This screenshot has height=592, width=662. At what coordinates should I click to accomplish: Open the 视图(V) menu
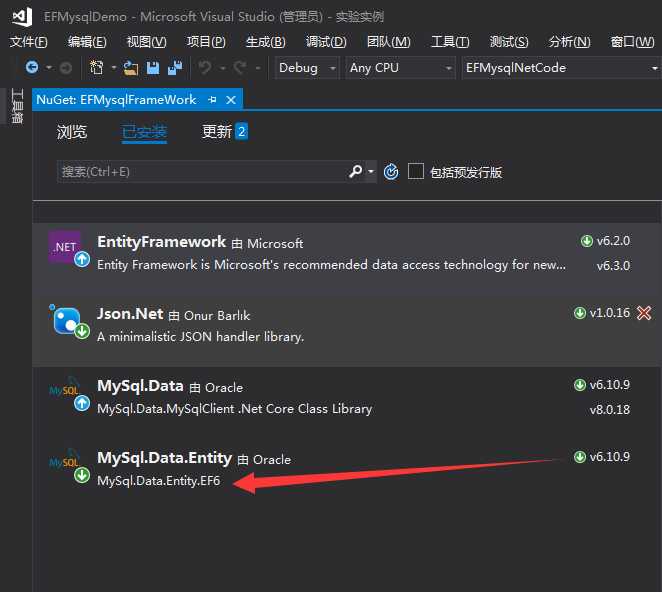147,42
